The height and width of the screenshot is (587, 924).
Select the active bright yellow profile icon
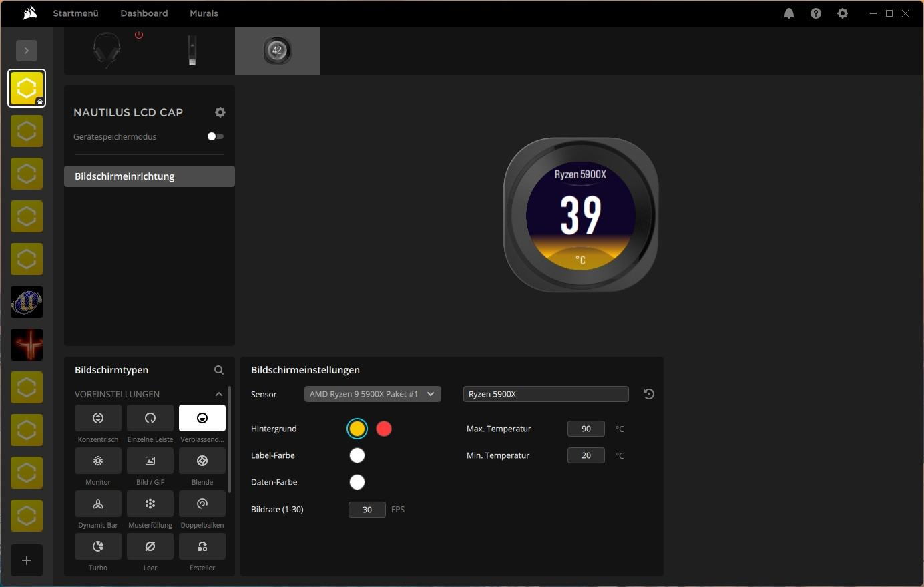coord(27,88)
